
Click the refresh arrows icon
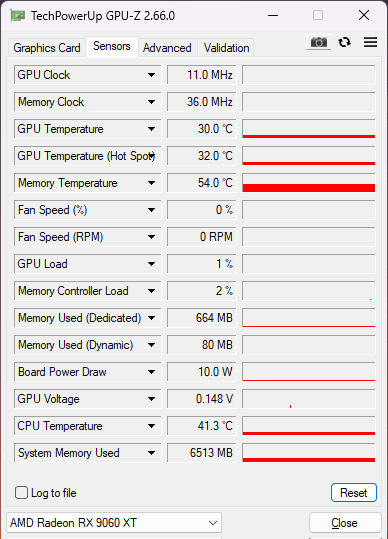pyautogui.click(x=344, y=42)
